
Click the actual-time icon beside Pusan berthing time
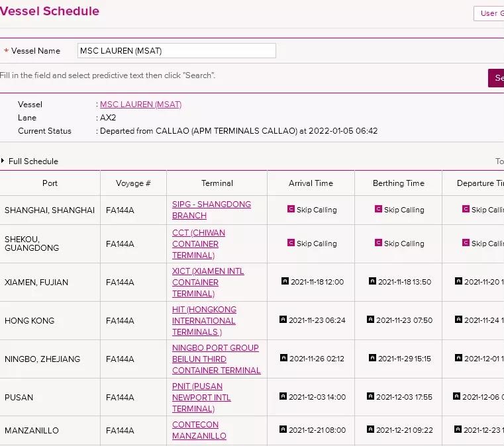tap(372, 396)
